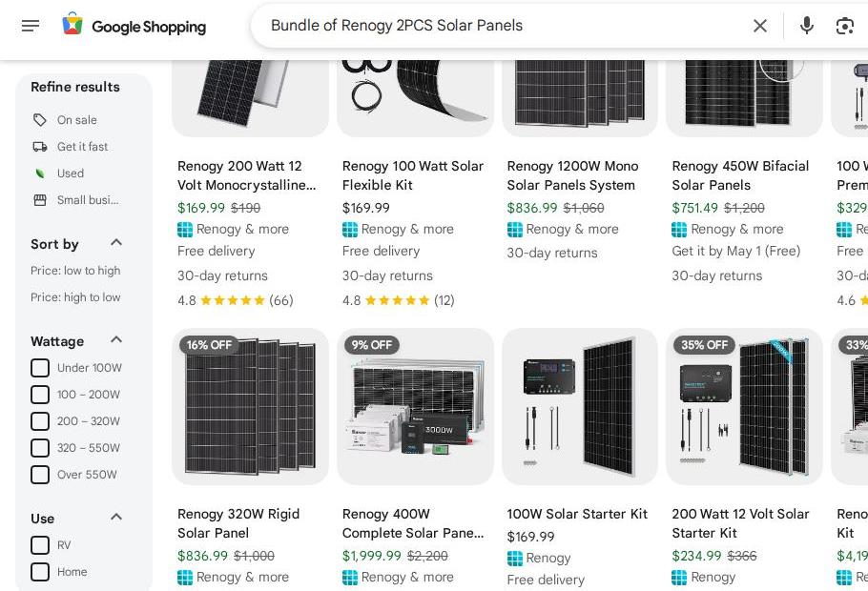Clear the search query text

pos(760,26)
